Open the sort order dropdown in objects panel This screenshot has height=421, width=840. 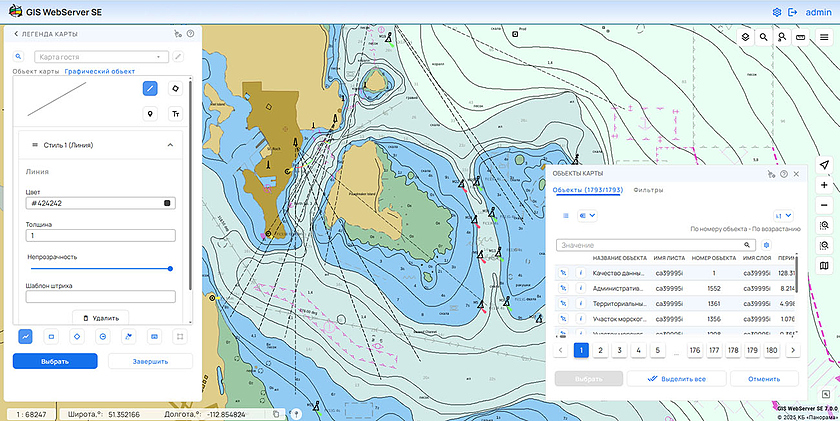(783, 215)
